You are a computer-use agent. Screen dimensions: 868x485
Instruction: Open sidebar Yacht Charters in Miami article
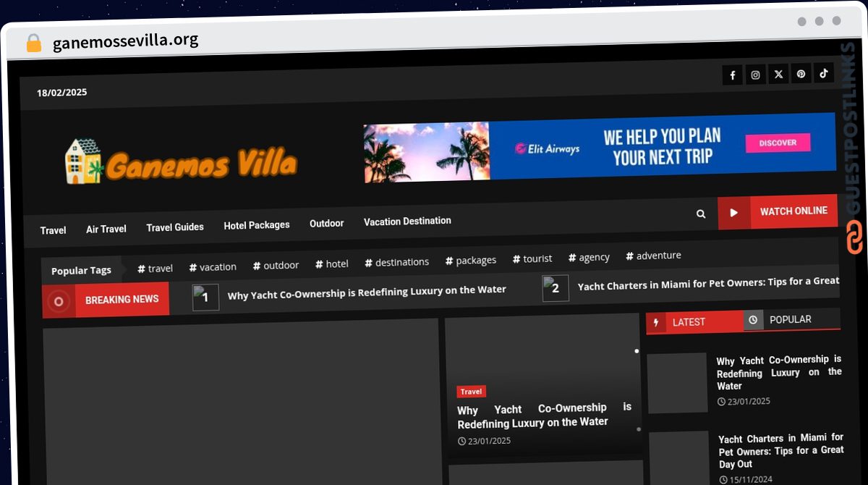(781, 451)
